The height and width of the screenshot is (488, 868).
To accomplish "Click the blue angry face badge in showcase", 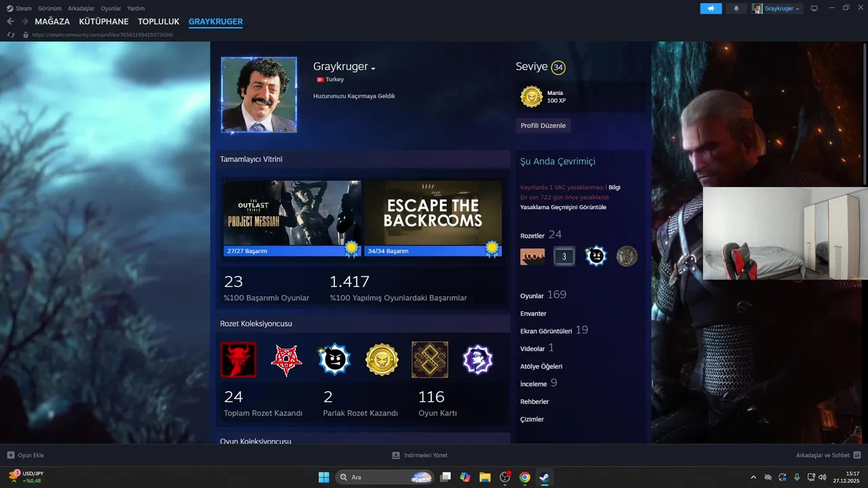I will click(x=334, y=359).
